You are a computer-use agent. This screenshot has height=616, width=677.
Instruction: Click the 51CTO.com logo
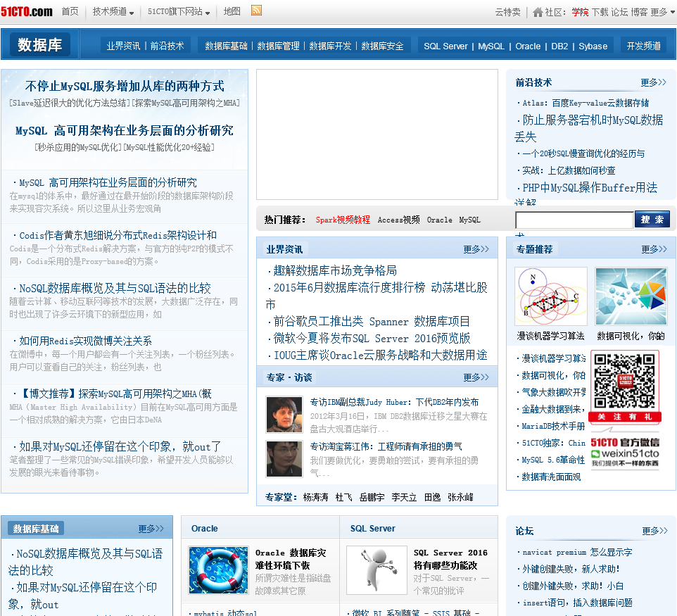click(27, 11)
